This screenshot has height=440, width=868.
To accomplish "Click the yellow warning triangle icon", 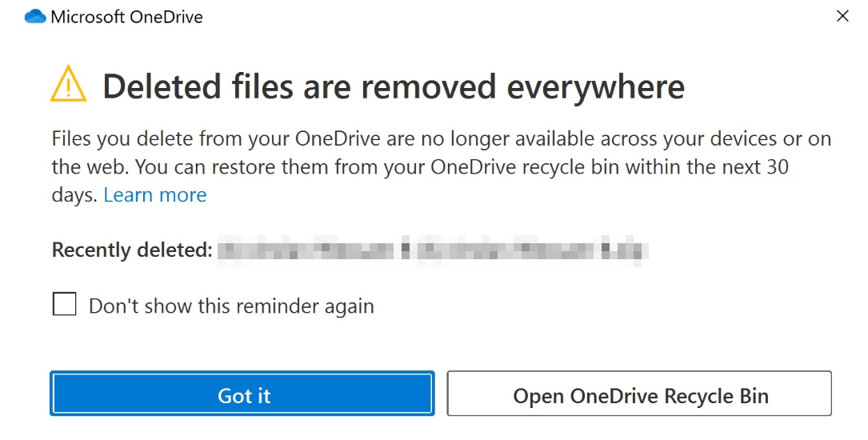I will tap(68, 83).
